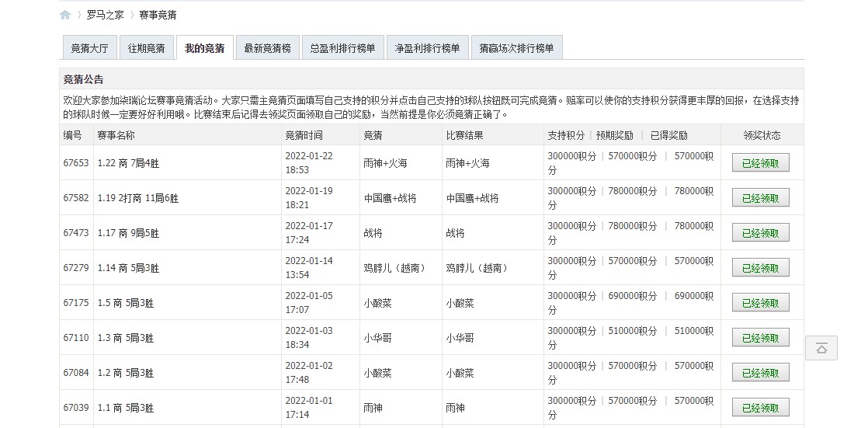Open the 罗马之家 breadcrumb link

click(x=104, y=15)
